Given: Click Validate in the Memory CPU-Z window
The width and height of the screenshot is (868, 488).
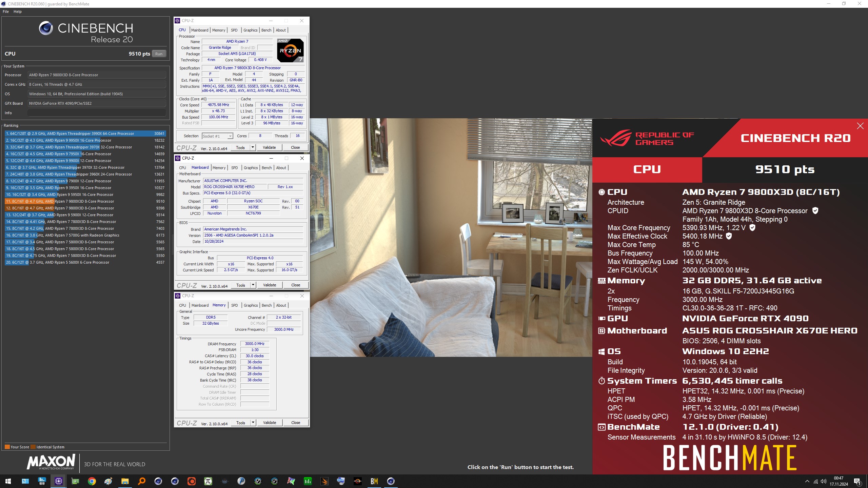Looking at the screenshot, I should [x=270, y=423].
